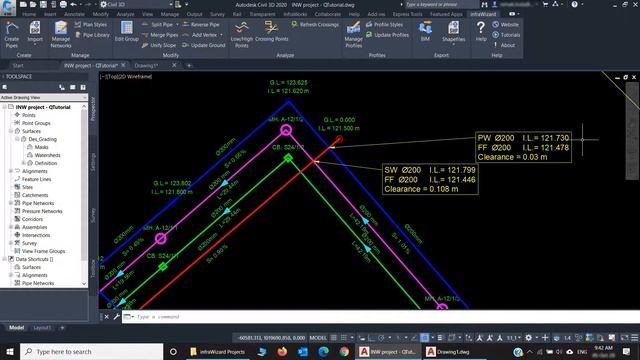Open Windows Start menu
Screen dimensions: 640x360
pyautogui.click(x=9, y=351)
